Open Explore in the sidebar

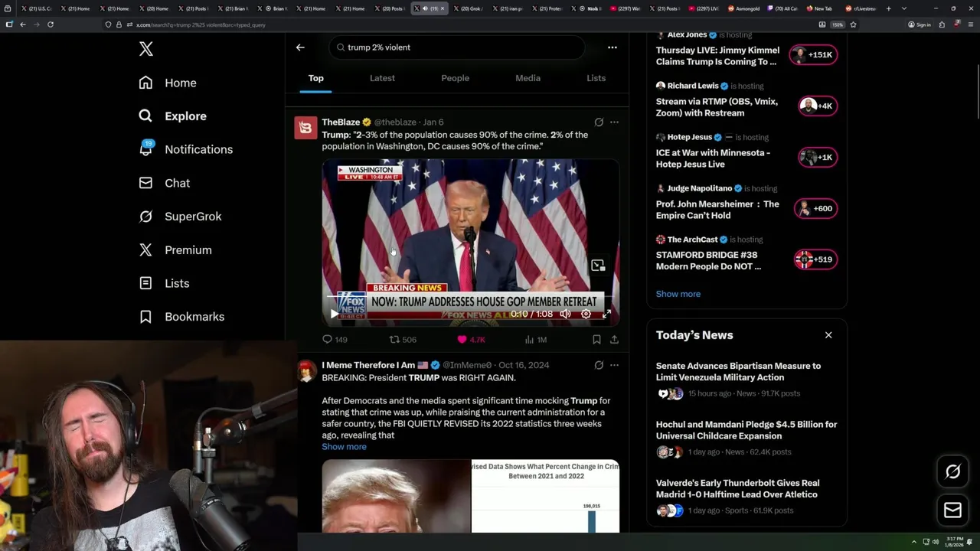[173, 116]
